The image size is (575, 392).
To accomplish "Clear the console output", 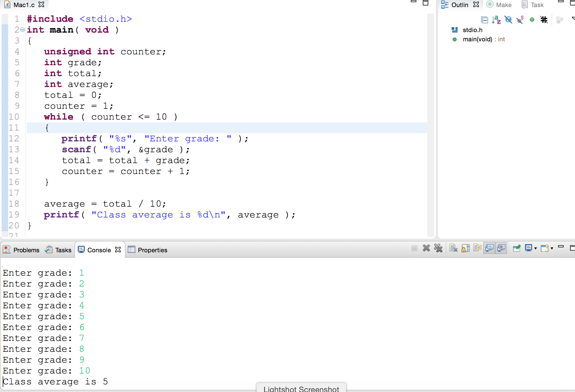I will click(453, 248).
